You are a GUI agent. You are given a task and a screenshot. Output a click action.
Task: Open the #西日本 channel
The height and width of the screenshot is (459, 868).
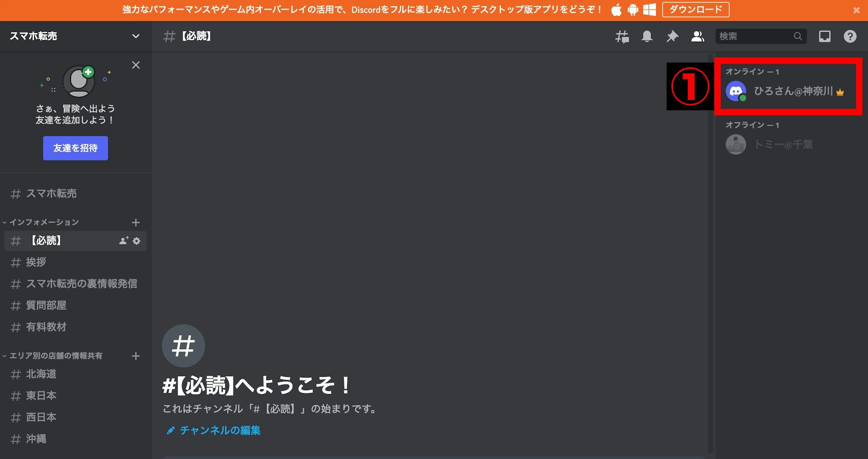[x=75, y=417]
